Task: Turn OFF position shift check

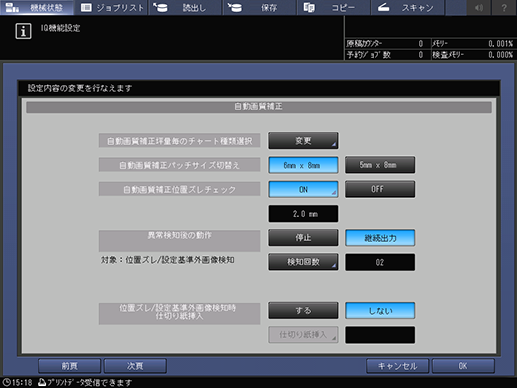Action: pyautogui.click(x=380, y=189)
